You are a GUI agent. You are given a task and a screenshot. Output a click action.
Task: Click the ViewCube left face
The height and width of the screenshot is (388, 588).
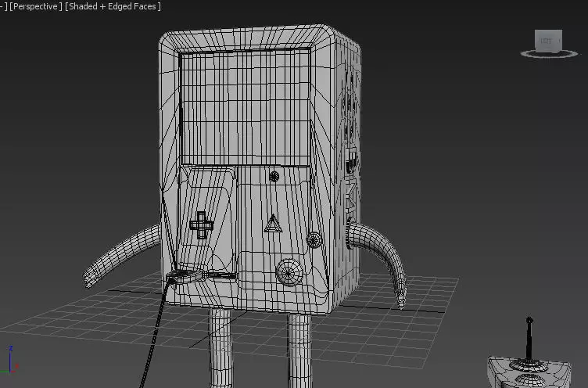(x=548, y=41)
